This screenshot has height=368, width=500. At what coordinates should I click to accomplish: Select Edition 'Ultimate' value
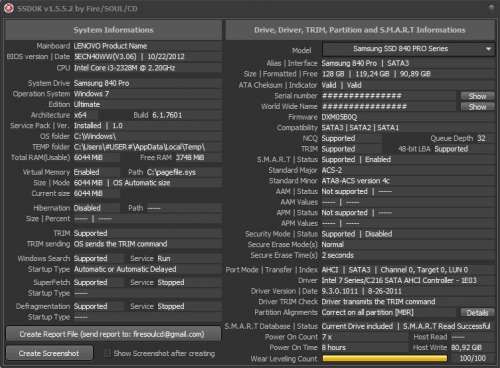tap(87, 104)
